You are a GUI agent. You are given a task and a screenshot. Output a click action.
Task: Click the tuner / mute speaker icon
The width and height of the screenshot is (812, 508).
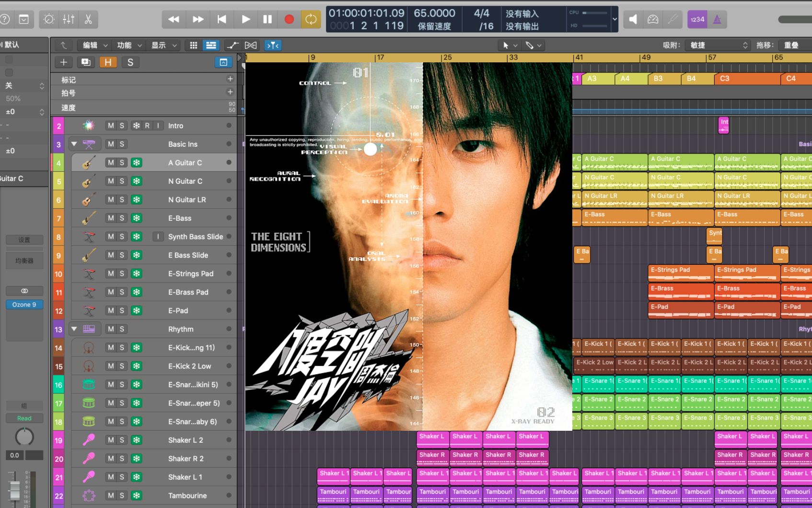click(x=633, y=19)
